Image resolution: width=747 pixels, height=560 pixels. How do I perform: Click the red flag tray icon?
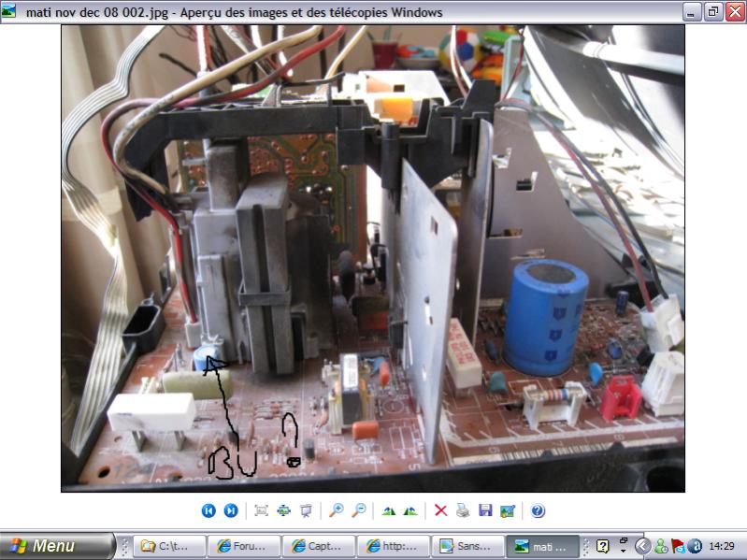tap(678, 546)
